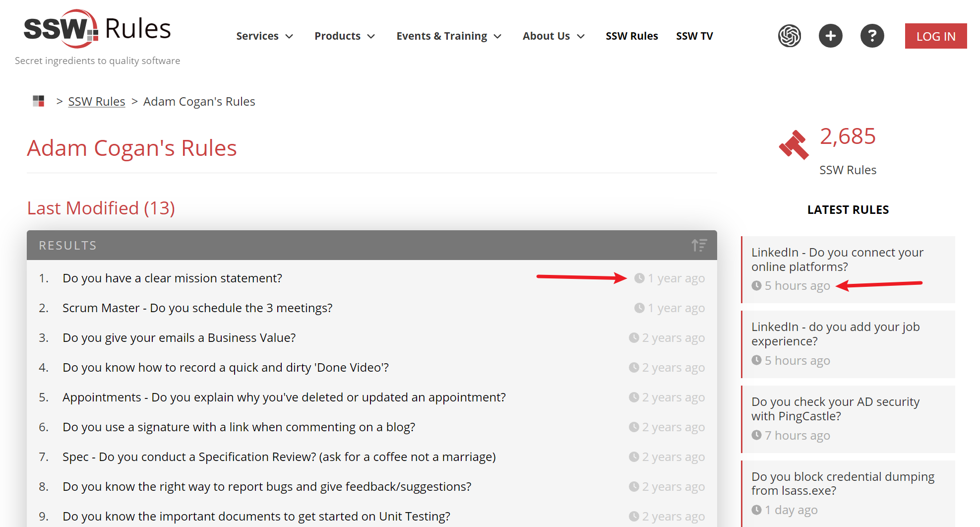Follow the SSW Rules breadcrumb link
Screen dimensions: 980x527
coord(97,102)
